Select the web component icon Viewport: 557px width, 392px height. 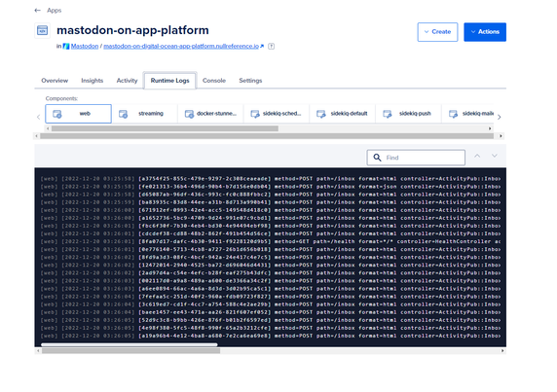(x=57, y=114)
